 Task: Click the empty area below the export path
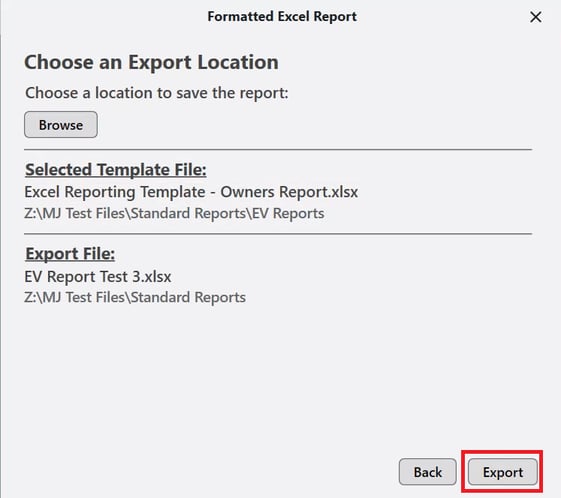[278, 376]
